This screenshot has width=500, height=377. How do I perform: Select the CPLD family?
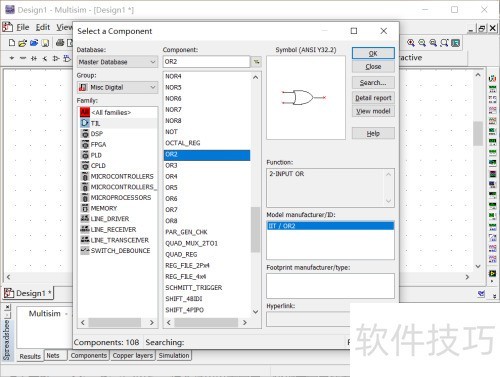click(118, 166)
